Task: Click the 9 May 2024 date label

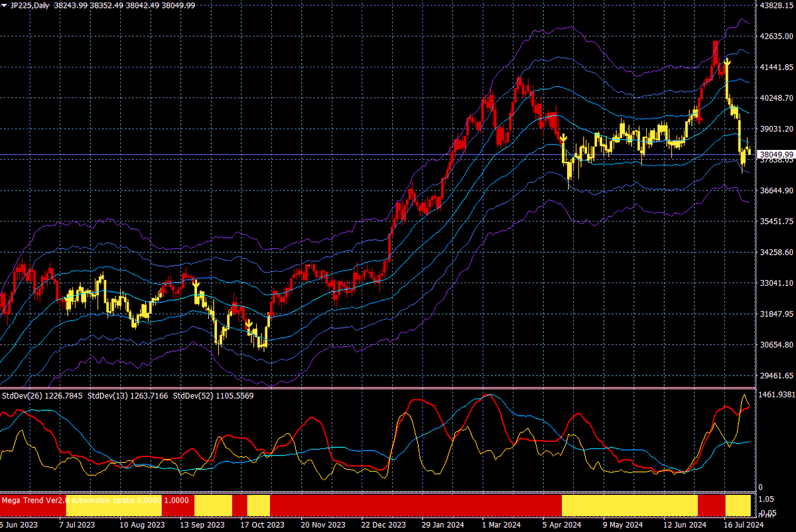Action: coord(624,525)
